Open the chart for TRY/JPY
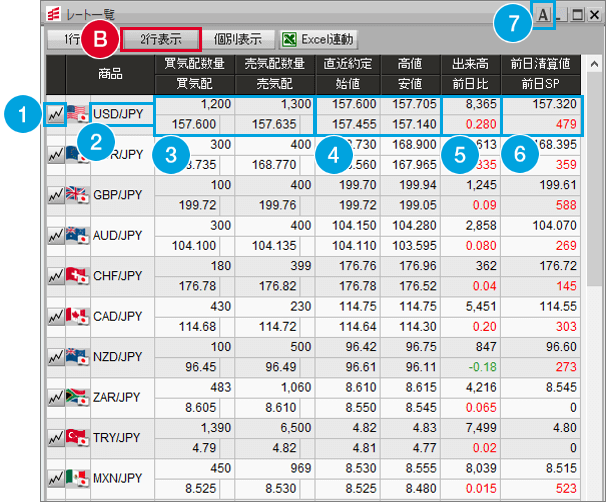606x502 pixels. click(56, 438)
